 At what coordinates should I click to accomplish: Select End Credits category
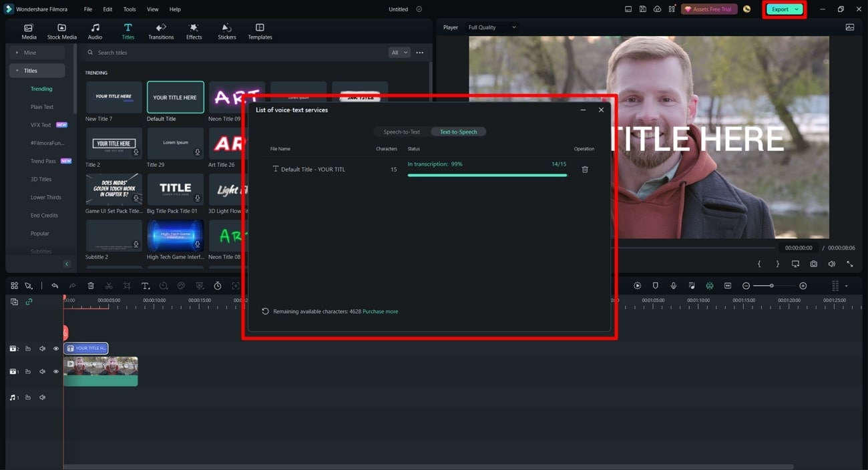coord(44,215)
